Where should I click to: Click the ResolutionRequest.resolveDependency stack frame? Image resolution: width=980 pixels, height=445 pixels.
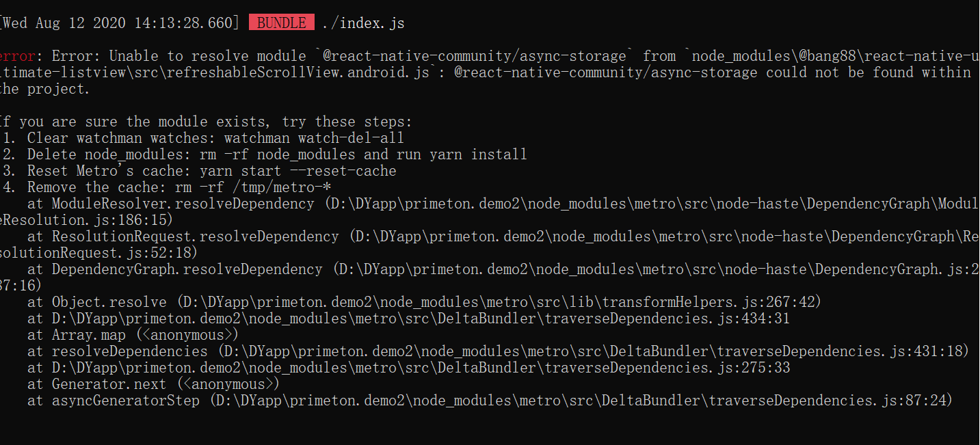pos(195,237)
